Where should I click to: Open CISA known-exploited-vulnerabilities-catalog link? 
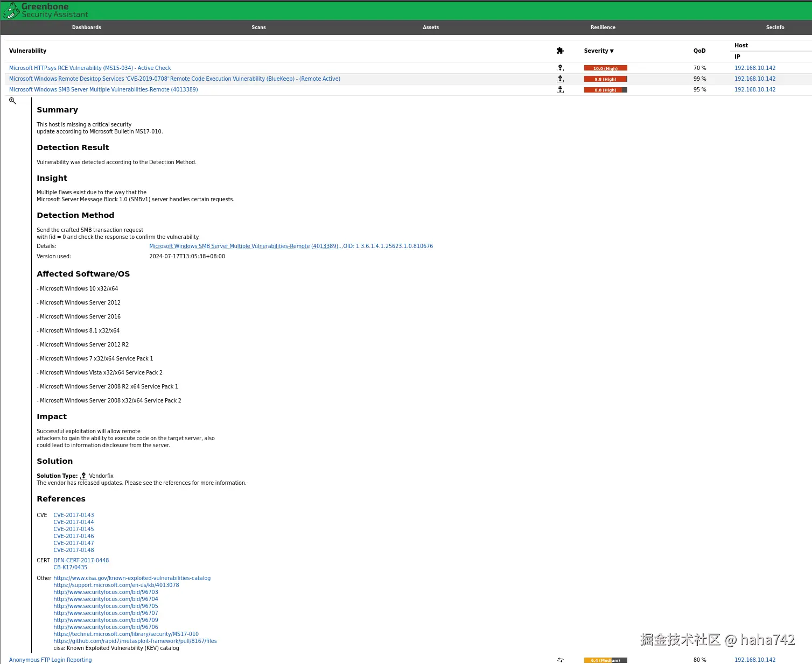[x=132, y=578]
